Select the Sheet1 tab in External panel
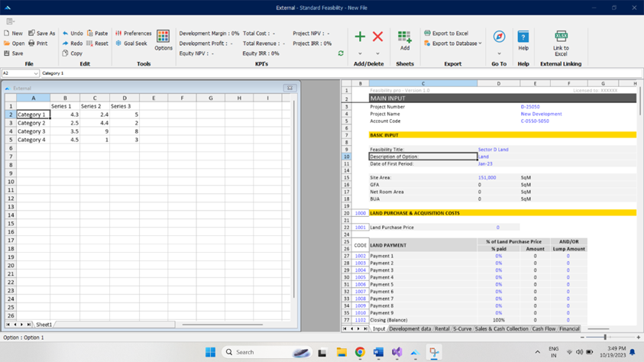Screen dimensions: 644x362 (44, 325)
